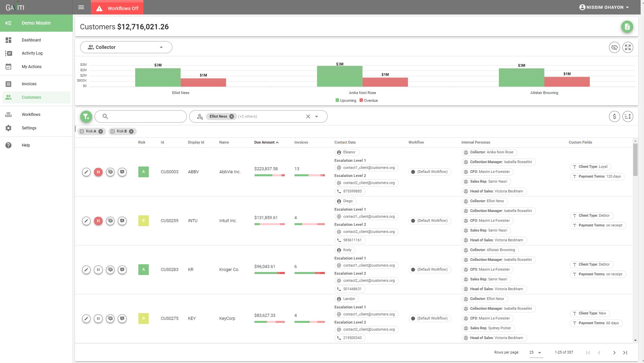The image size is (644, 363).
Task: Open rows per page dropdown
Action: pyautogui.click(x=536, y=353)
